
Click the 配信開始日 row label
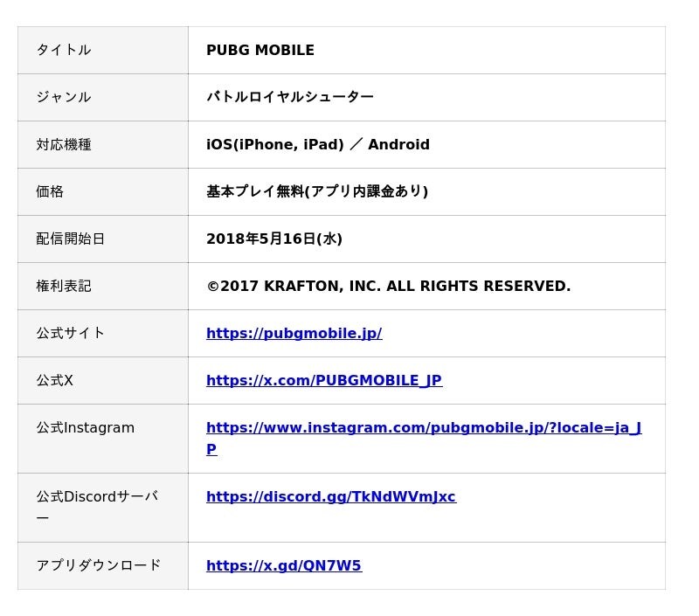[70, 239]
